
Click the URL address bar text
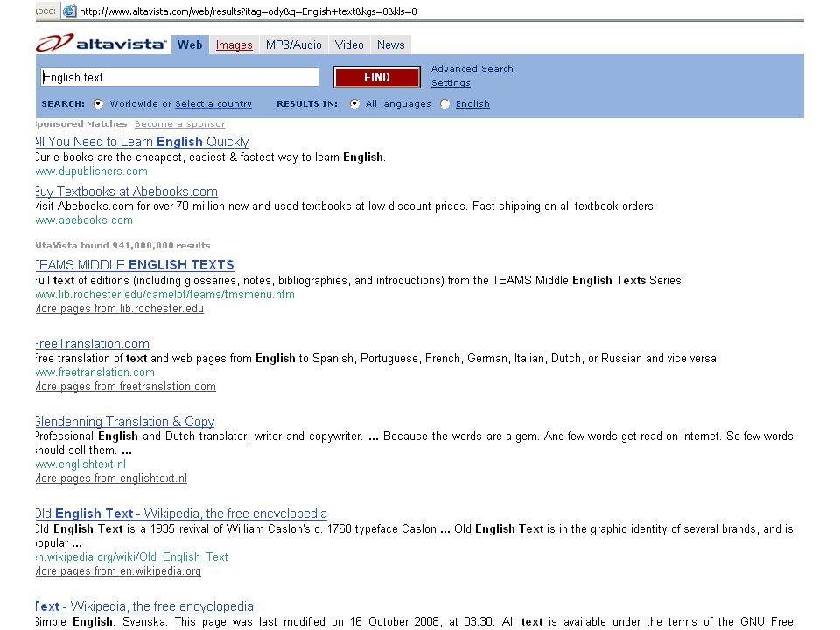248,11
